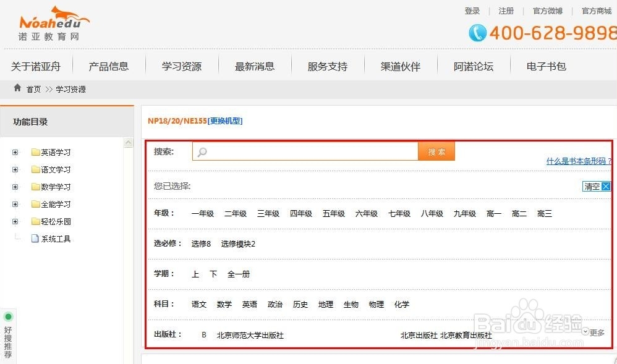This screenshot has height=364, width=617.
Task: Click inside the search input field
Action: (x=303, y=151)
